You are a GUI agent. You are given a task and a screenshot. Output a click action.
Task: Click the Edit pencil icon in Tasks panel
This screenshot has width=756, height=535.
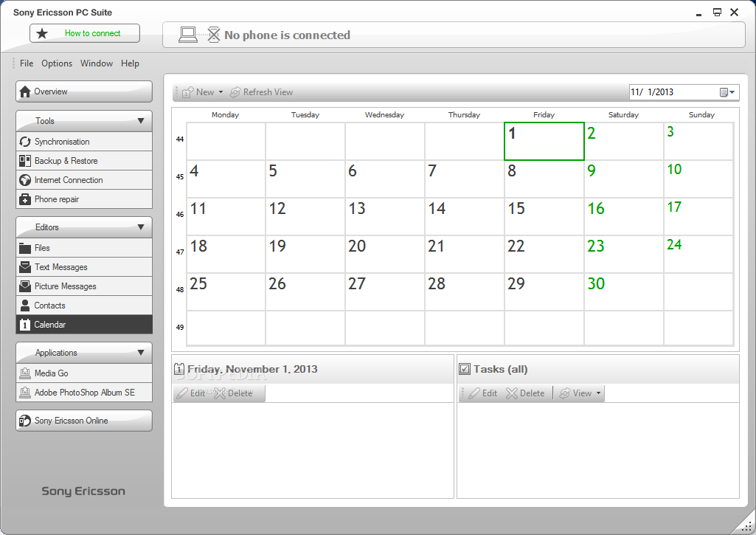474,393
